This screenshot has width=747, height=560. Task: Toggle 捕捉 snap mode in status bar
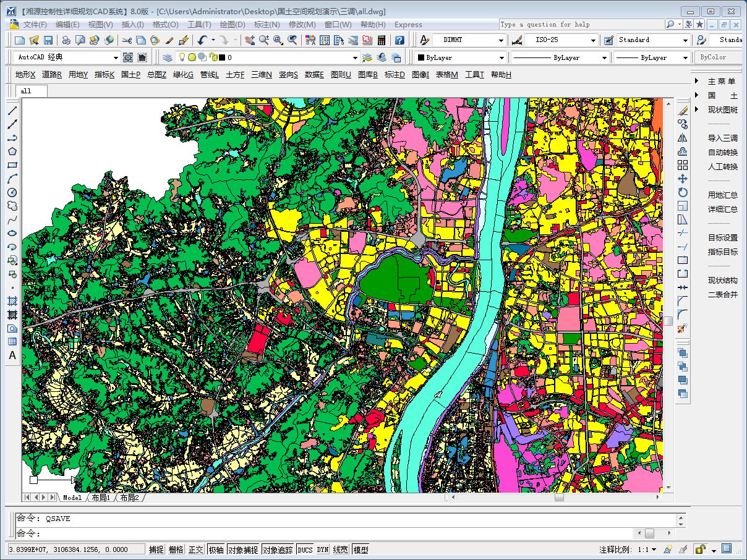(156, 549)
